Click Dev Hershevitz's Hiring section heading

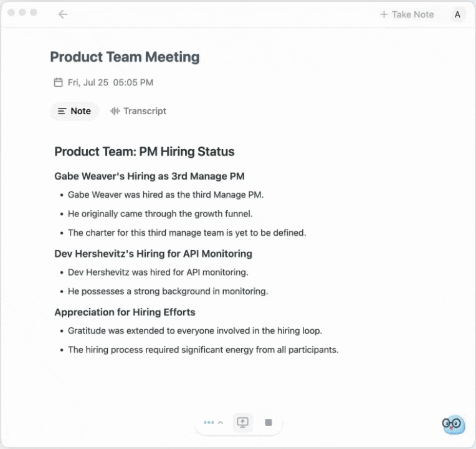point(153,254)
